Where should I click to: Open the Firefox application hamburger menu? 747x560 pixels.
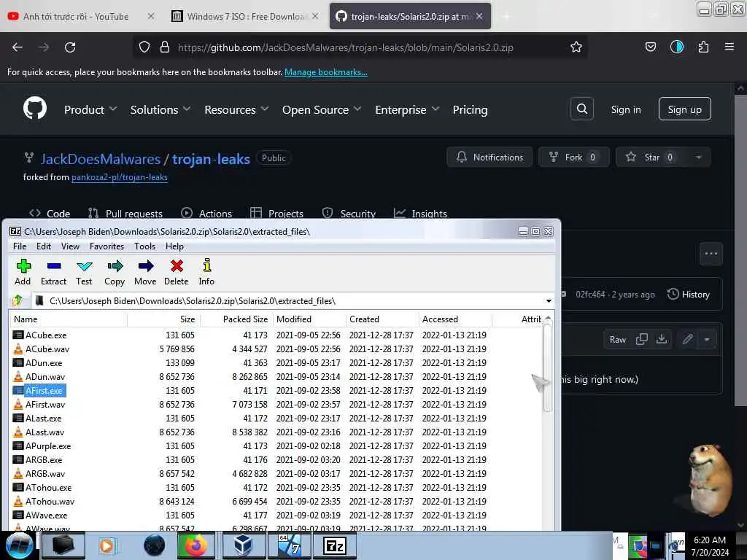[x=729, y=47]
